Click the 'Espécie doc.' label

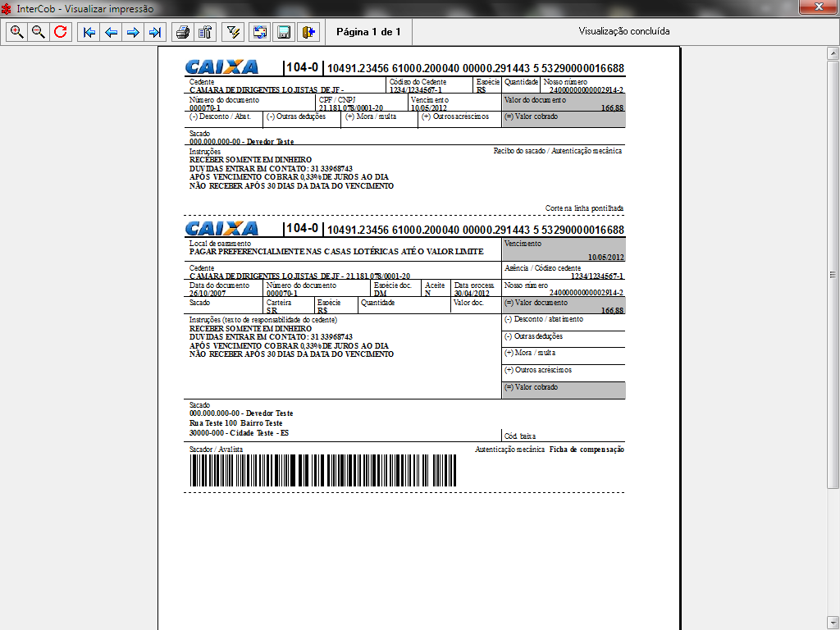click(393, 285)
